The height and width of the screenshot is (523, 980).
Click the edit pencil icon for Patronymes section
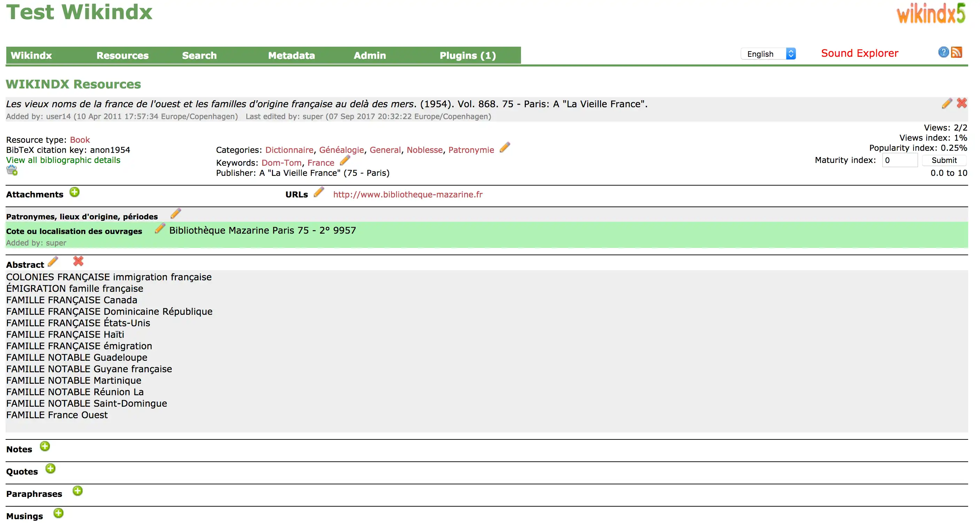point(175,216)
